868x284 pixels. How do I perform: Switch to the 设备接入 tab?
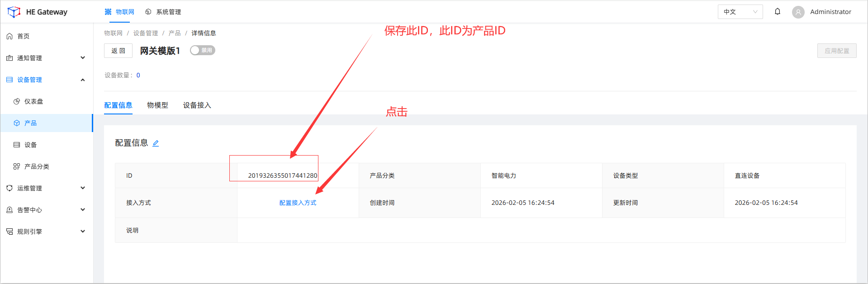(x=197, y=105)
